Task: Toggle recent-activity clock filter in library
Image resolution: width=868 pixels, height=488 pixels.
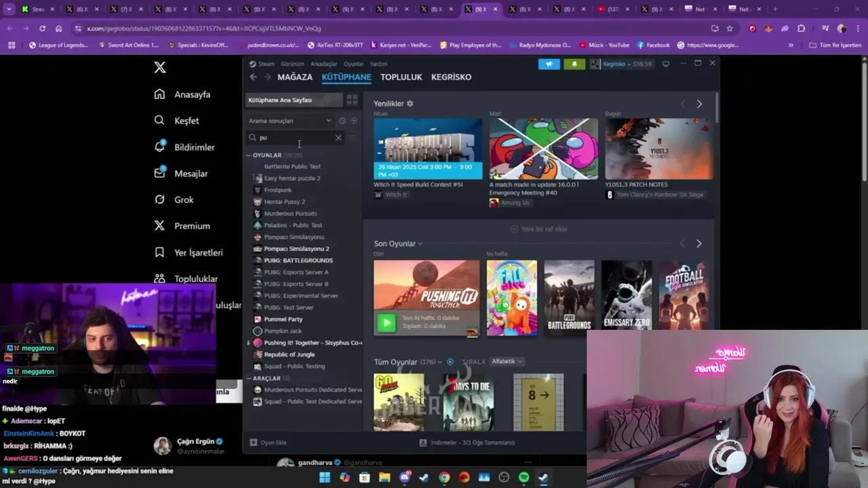Action: click(342, 121)
